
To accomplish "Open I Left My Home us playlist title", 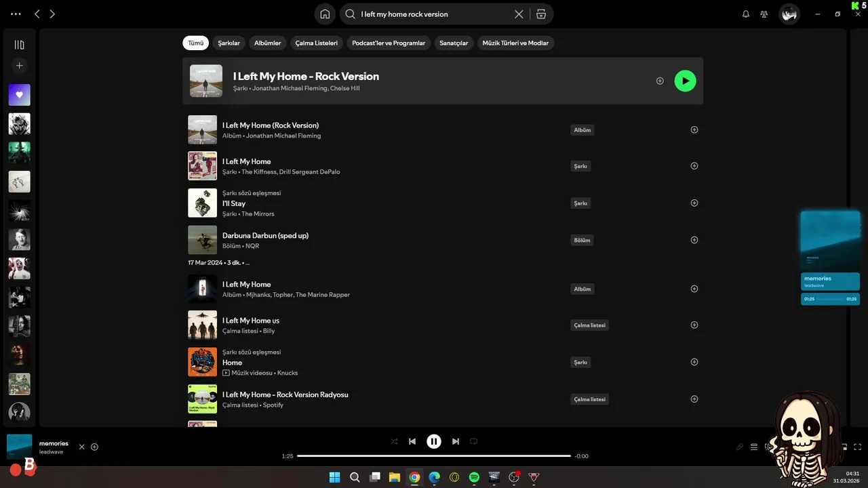I will [x=251, y=321].
